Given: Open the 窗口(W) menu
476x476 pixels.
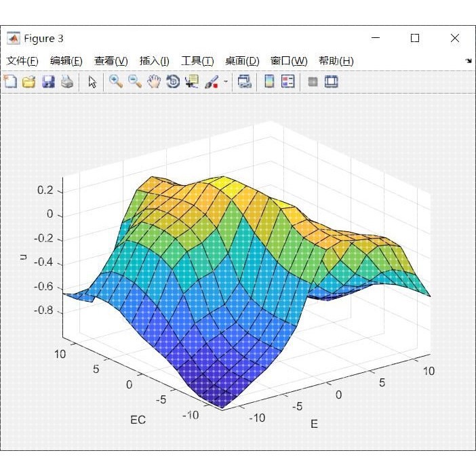Looking at the screenshot, I should click(289, 61).
